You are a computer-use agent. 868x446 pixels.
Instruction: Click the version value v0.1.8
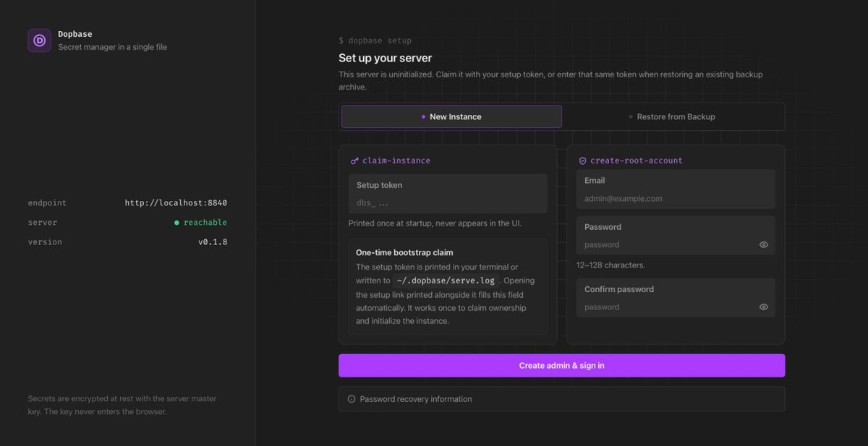click(213, 242)
